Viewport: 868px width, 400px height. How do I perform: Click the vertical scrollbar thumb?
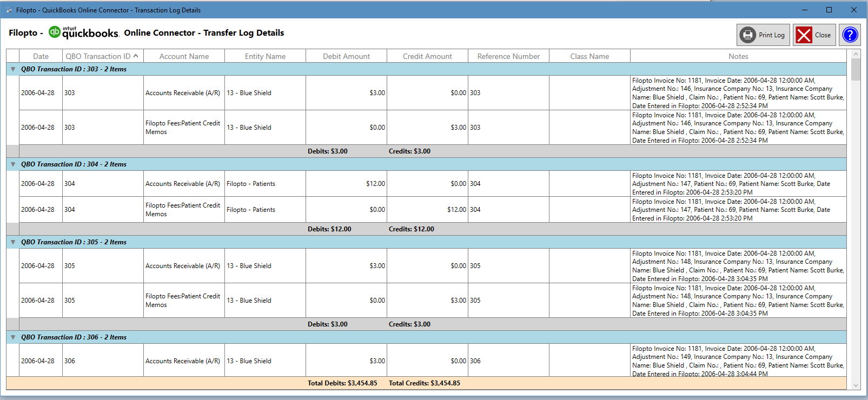(856, 69)
